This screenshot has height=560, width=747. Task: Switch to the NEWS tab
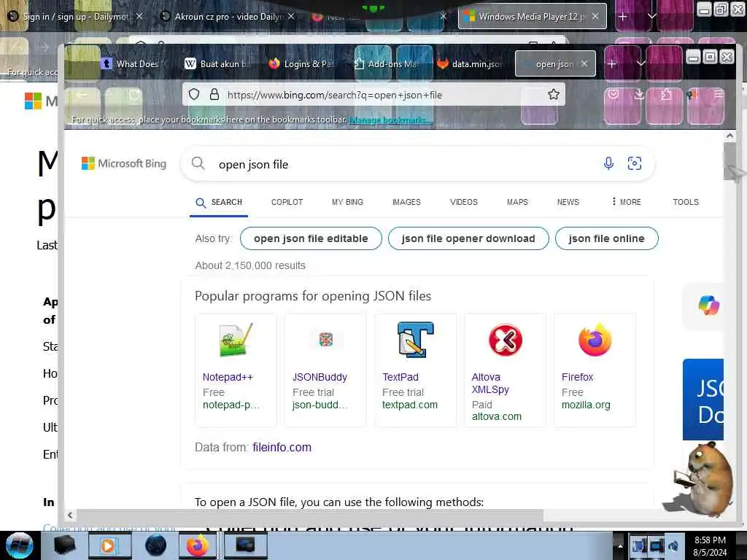(x=568, y=202)
